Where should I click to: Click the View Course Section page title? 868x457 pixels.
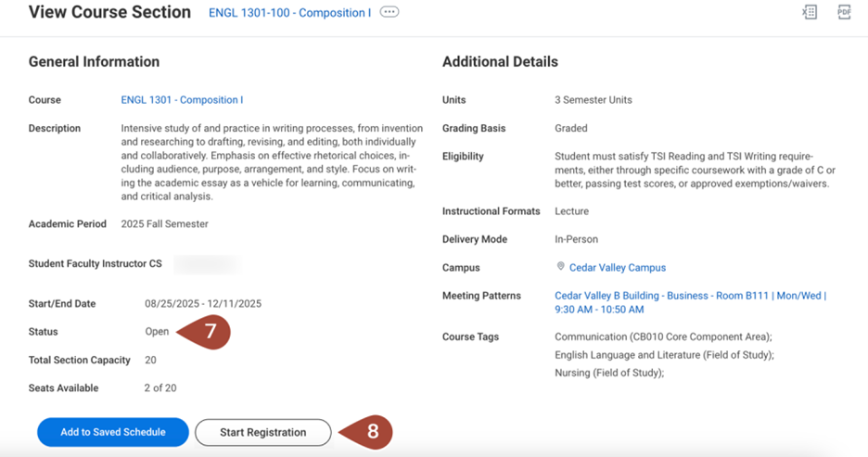tap(109, 13)
